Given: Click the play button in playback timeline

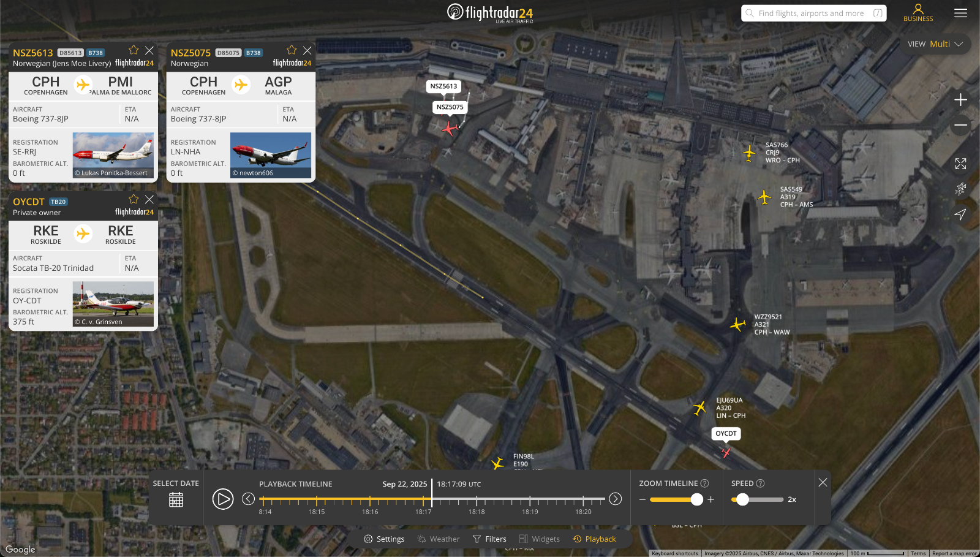Looking at the screenshot, I should [x=223, y=499].
